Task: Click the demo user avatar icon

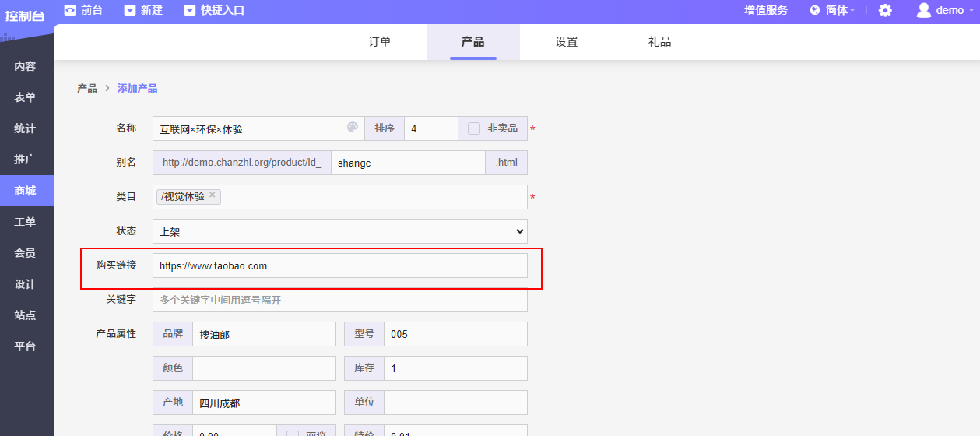Action: coord(924,10)
